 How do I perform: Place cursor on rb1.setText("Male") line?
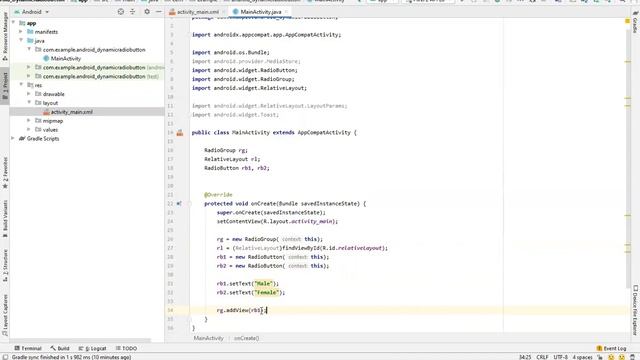pyautogui.click(x=248, y=283)
